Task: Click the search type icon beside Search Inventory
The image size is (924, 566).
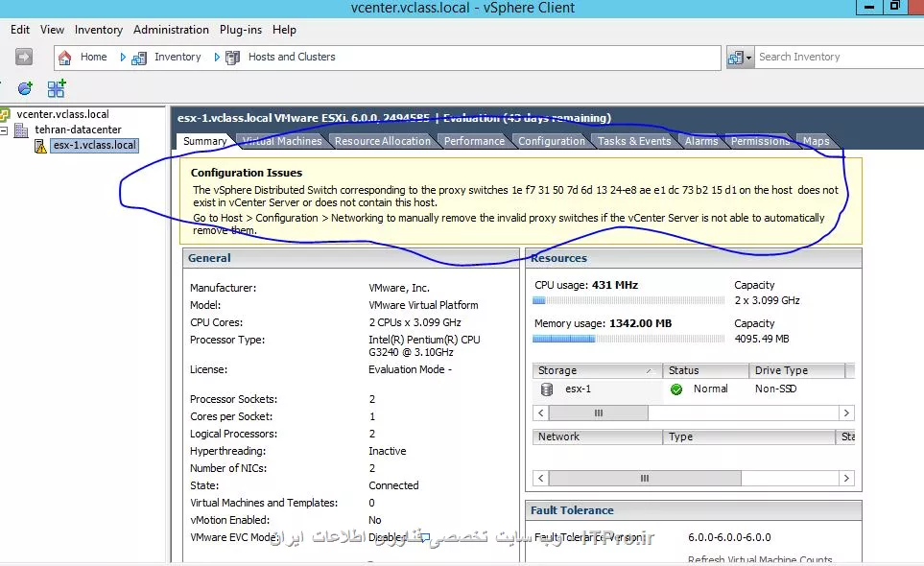Action: tap(735, 58)
